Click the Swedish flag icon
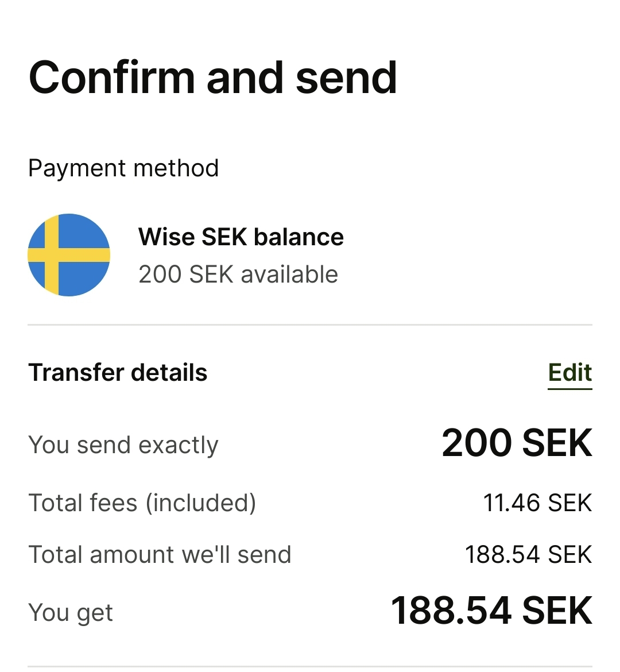Viewport: 620px width, 672px height. tap(69, 255)
